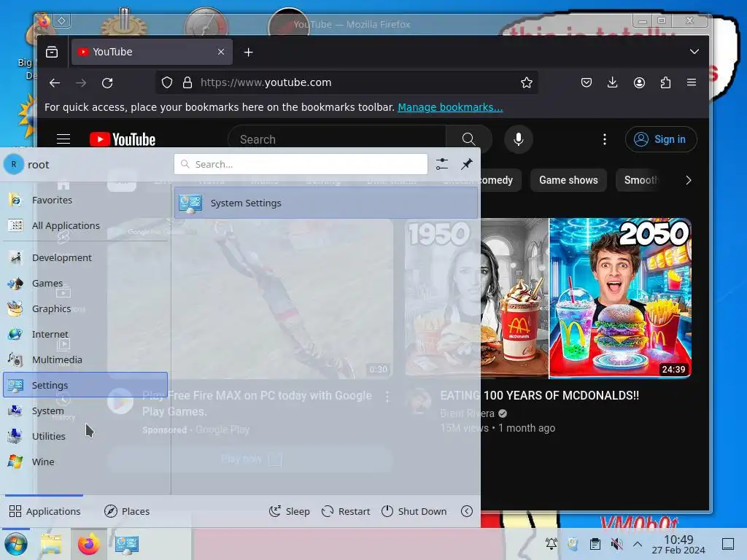The width and height of the screenshot is (747, 560).
Task: Open the Firefox extensions puzzle icon
Action: (665, 83)
